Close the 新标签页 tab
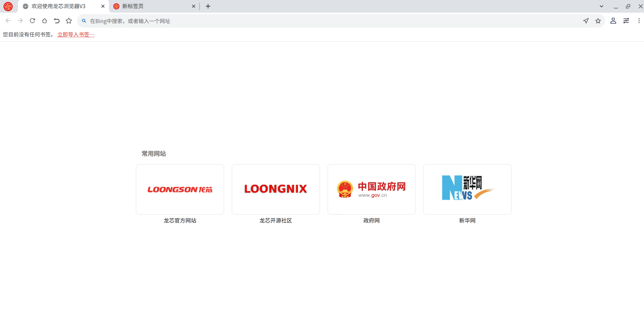644x326 pixels. pyautogui.click(x=194, y=6)
